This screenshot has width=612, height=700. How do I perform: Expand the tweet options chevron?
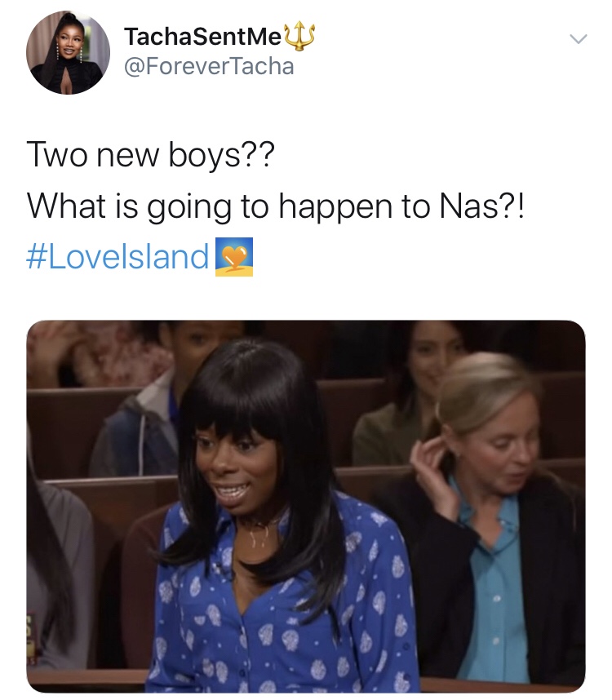tap(578, 39)
